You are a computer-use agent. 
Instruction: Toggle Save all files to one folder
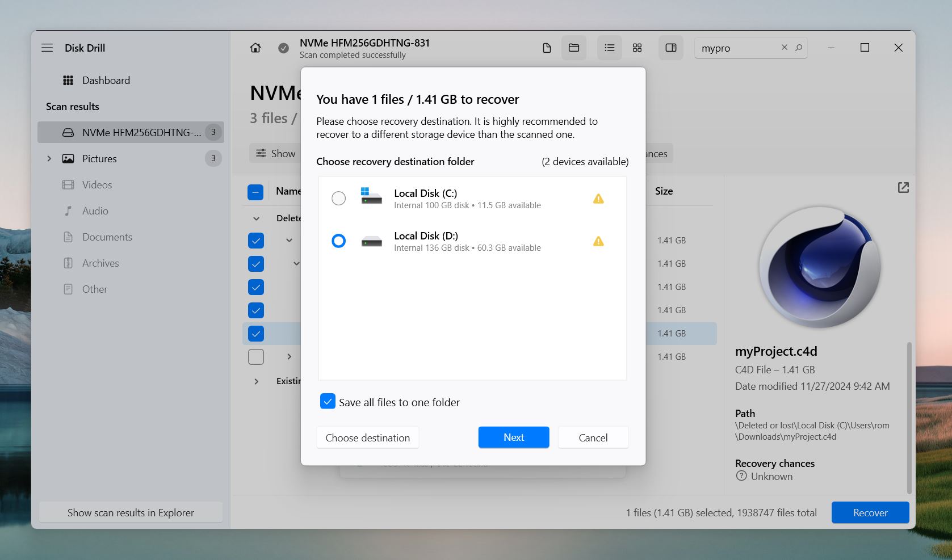point(328,402)
